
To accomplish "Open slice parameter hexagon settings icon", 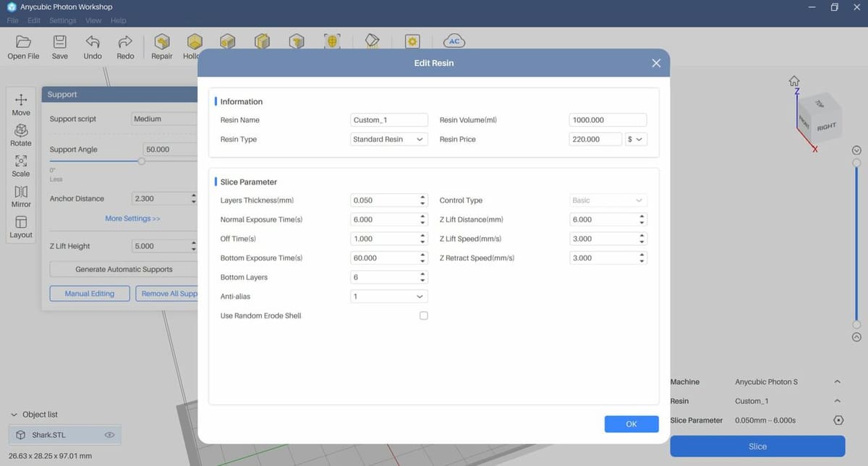I will coord(838,420).
